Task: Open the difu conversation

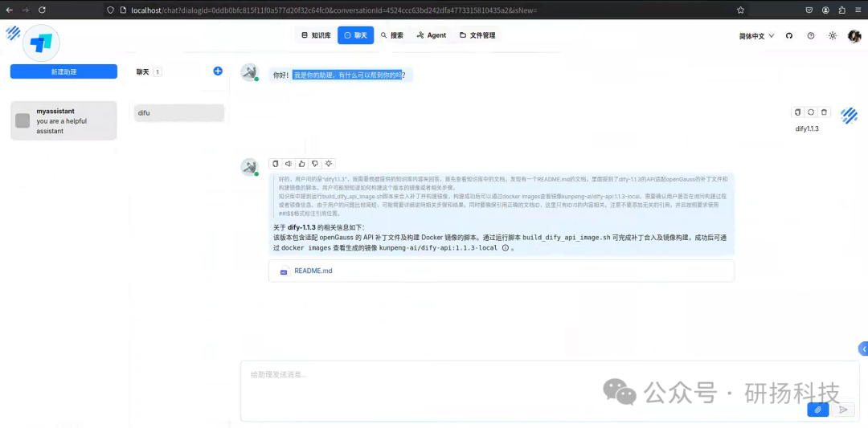Action: pos(179,112)
